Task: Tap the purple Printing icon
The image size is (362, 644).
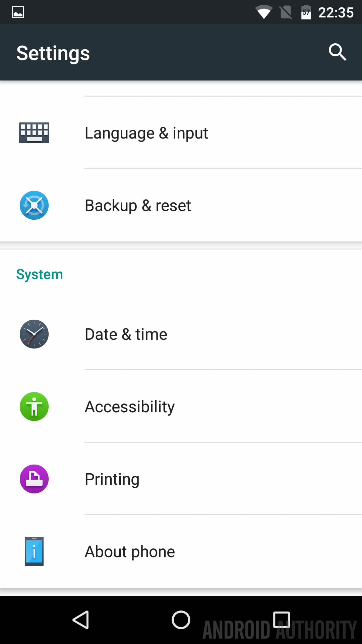Action: (34, 479)
